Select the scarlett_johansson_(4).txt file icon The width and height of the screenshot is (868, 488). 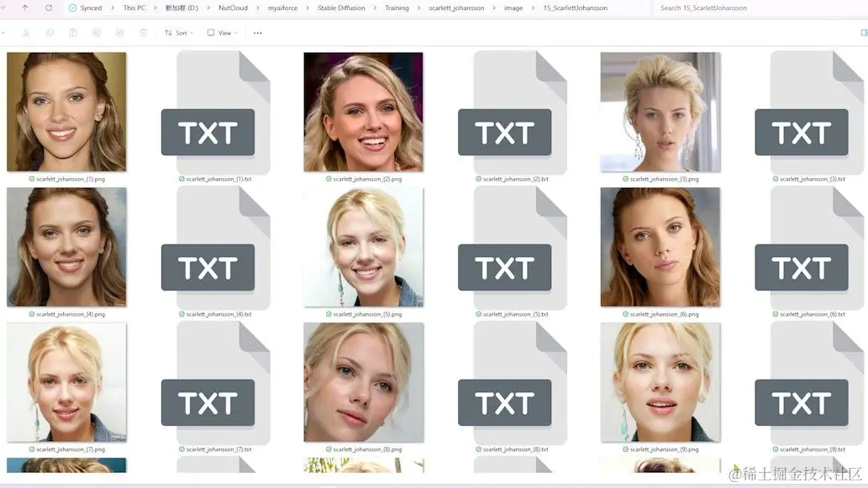tap(215, 247)
